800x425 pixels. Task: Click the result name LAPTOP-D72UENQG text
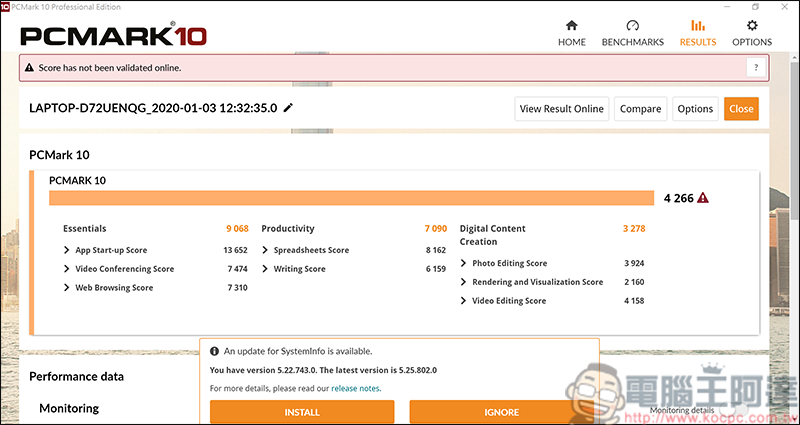click(x=153, y=108)
